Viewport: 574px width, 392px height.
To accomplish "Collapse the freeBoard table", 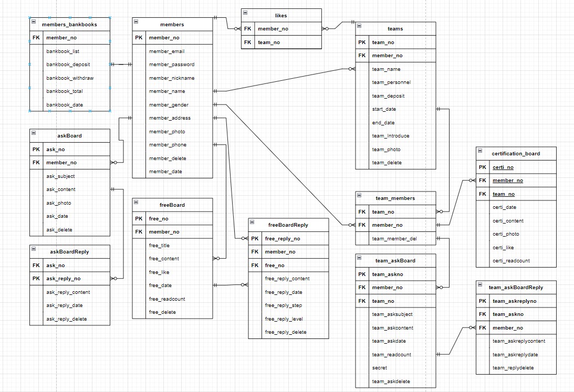I will click(x=136, y=202).
